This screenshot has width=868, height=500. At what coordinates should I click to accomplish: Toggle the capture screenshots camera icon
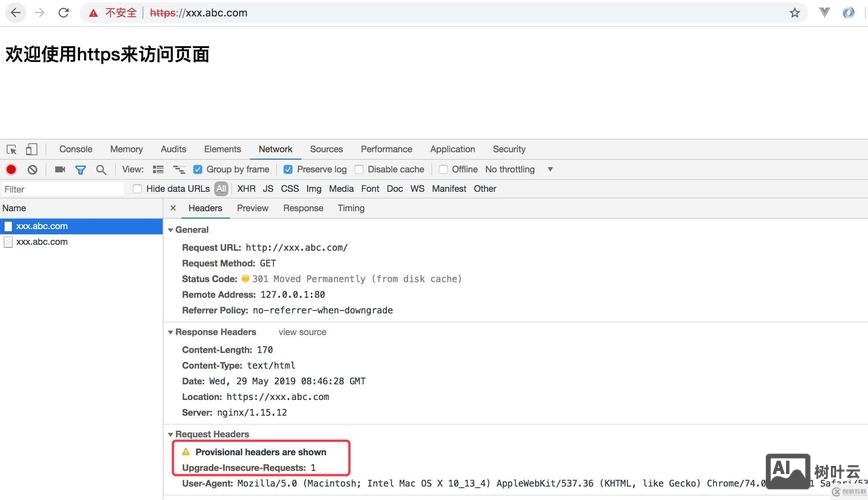60,170
